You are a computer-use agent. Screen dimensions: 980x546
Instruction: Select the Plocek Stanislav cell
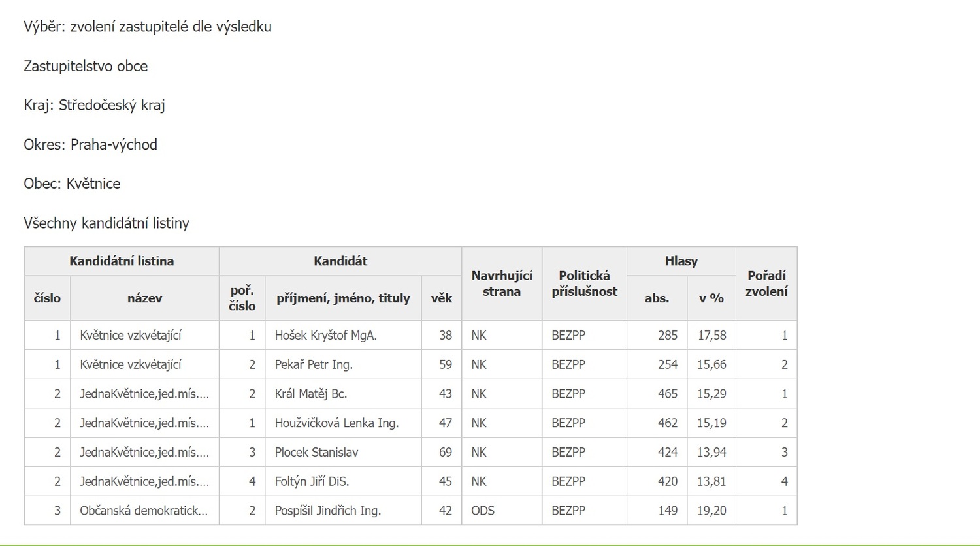point(316,453)
